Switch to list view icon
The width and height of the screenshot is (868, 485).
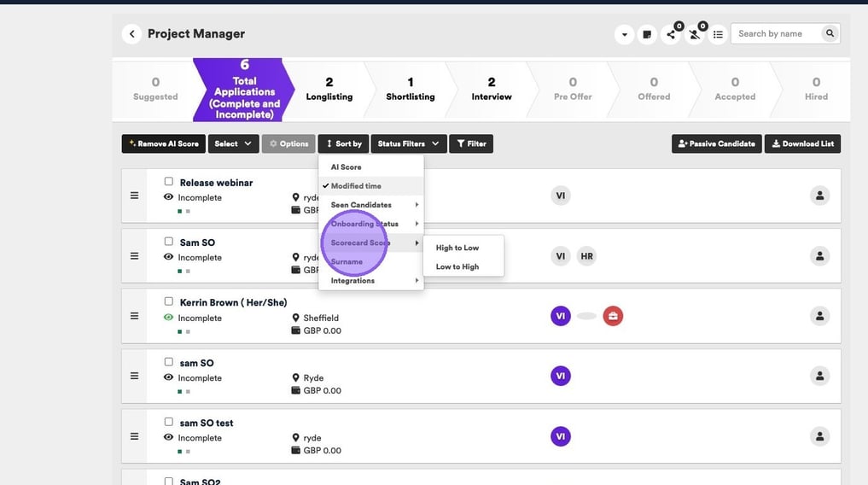719,35
